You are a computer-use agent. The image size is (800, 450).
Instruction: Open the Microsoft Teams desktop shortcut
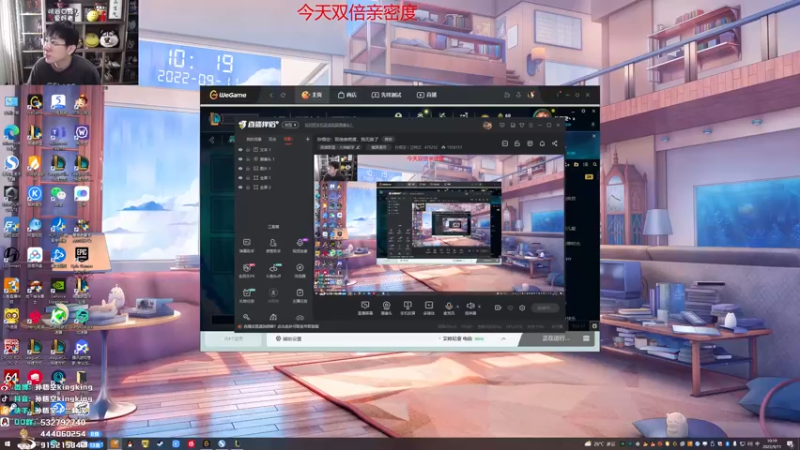point(58,135)
